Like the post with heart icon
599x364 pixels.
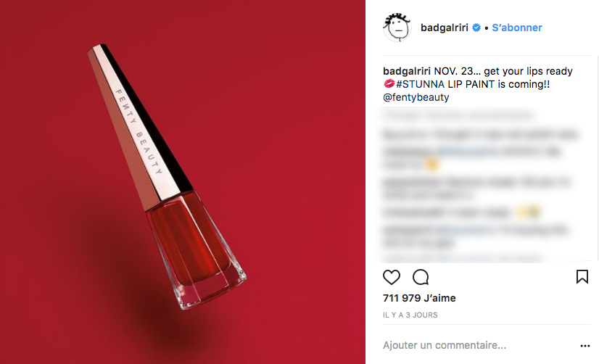pyautogui.click(x=391, y=277)
